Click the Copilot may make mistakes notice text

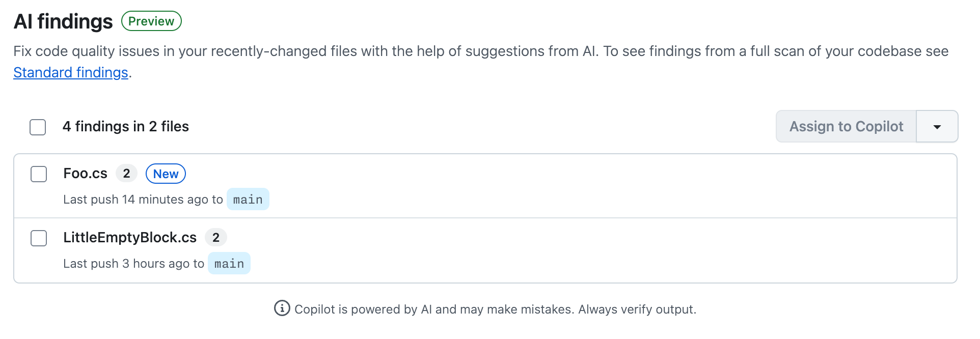tap(496, 308)
